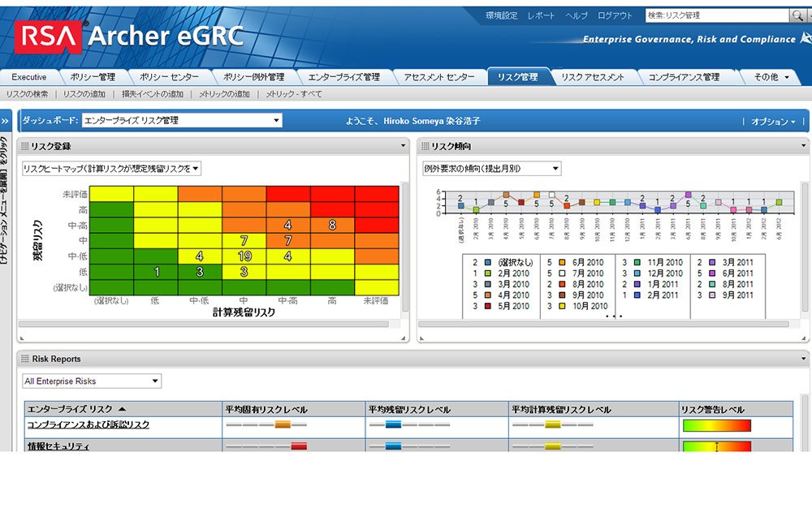Image resolution: width=812 pixels, height=508 pixels.
Task: Click the リスク登録 panel grip icon
Action: (x=25, y=146)
